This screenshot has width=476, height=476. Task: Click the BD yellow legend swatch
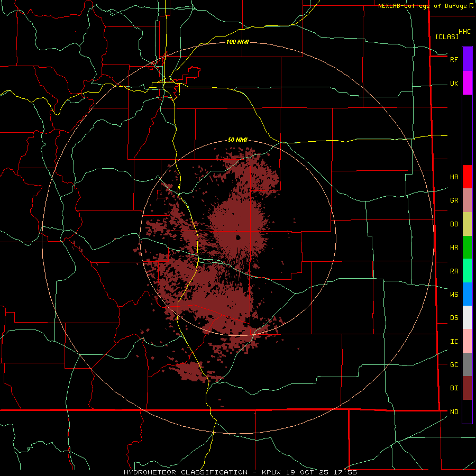pyautogui.click(x=467, y=224)
